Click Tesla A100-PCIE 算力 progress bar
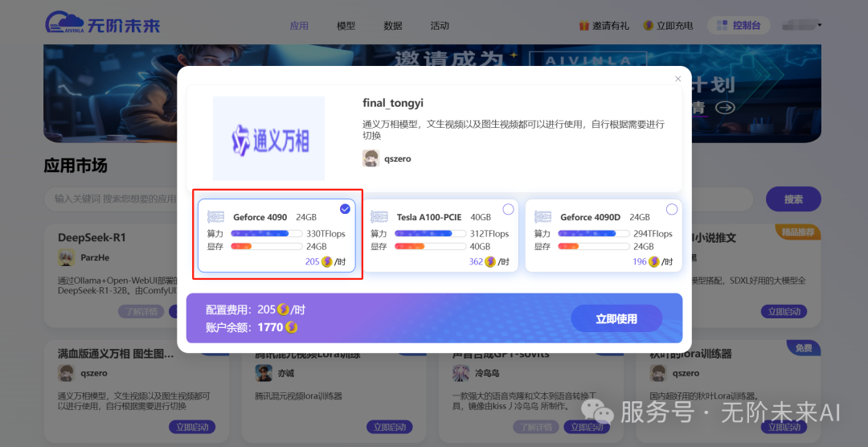868x447 pixels. point(430,234)
